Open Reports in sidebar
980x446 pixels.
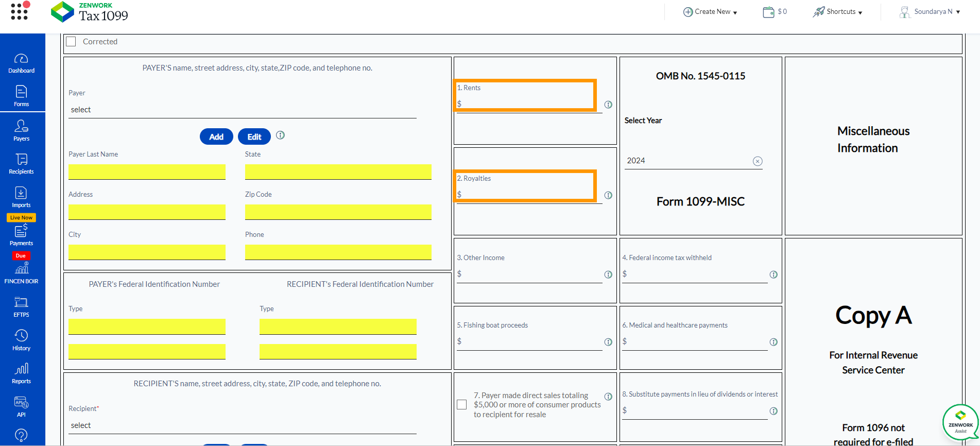[21, 374]
